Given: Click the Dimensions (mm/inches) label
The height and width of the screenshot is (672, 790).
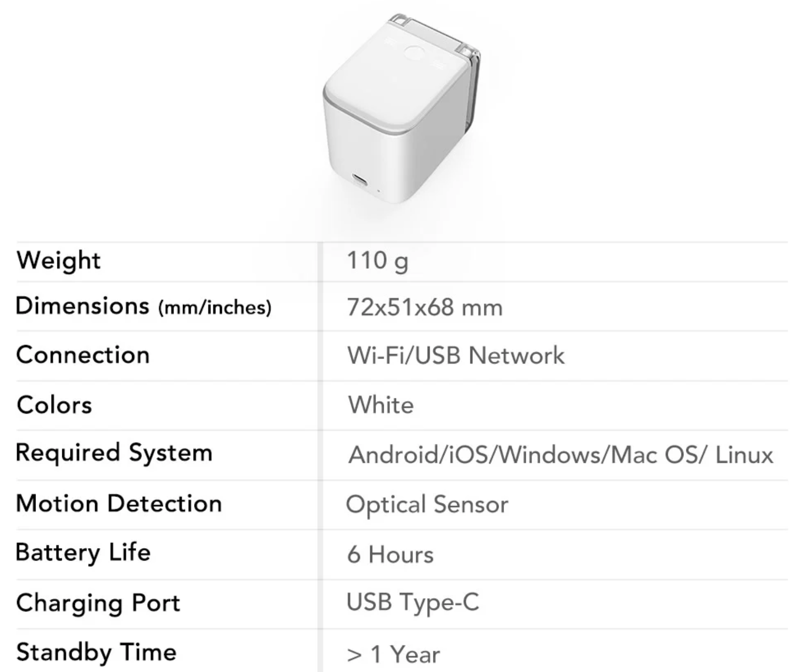Looking at the screenshot, I should [x=144, y=307].
